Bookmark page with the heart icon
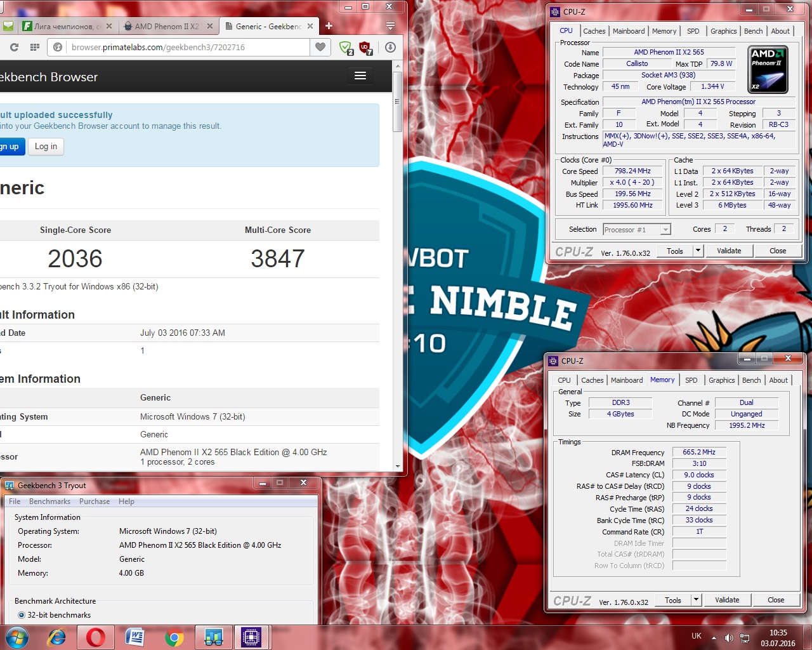This screenshot has width=812, height=650. pyautogui.click(x=320, y=47)
